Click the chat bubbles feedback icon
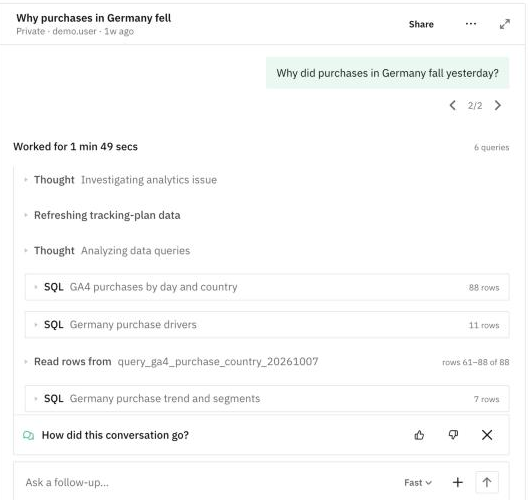The height and width of the screenshot is (500, 528). (28, 435)
